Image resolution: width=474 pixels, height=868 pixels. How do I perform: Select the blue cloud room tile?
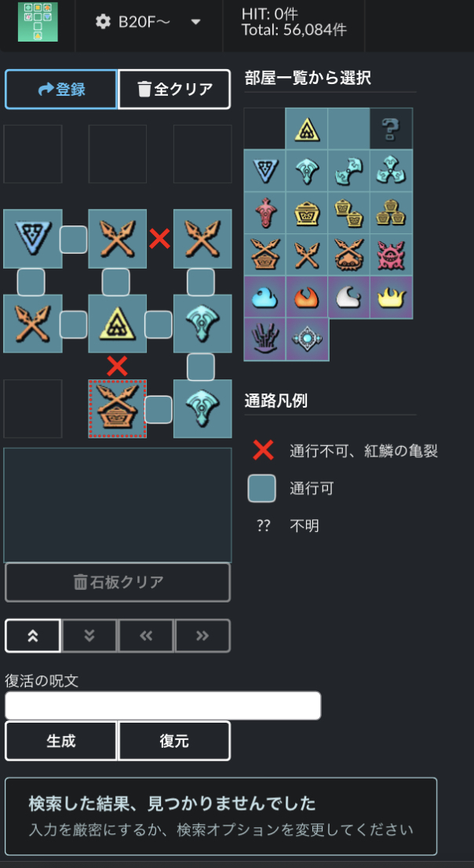(264, 297)
